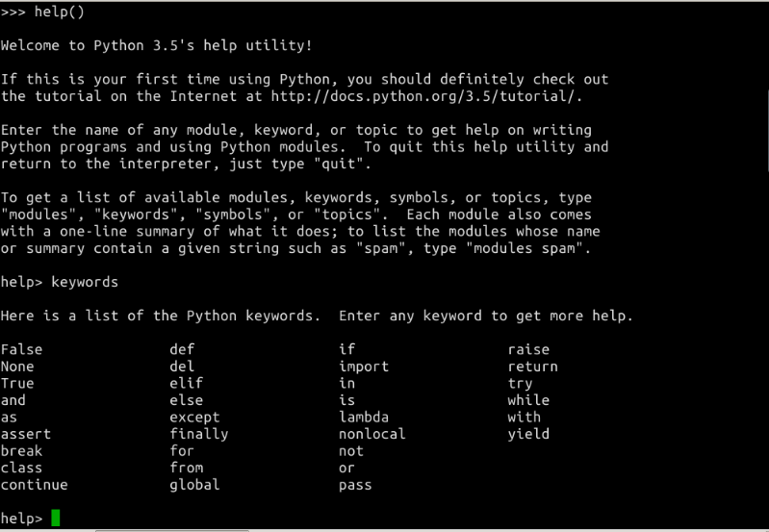Viewport: 769px width, 532px height.
Task: Click the "except" keyword
Action: [194, 418]
